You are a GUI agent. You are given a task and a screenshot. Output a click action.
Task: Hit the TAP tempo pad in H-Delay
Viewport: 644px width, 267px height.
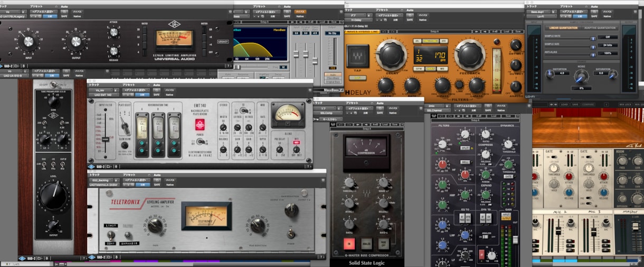pos(357,57)
